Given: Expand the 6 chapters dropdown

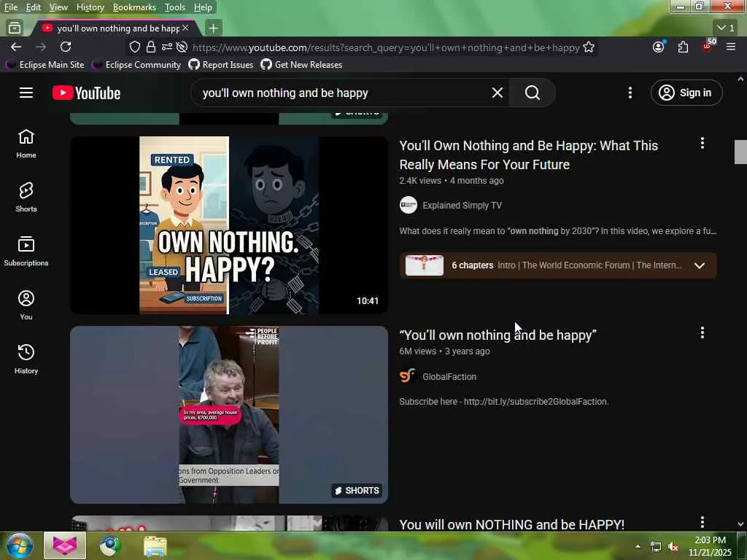Looking at the screenshot, I should [x=699, y=265].
